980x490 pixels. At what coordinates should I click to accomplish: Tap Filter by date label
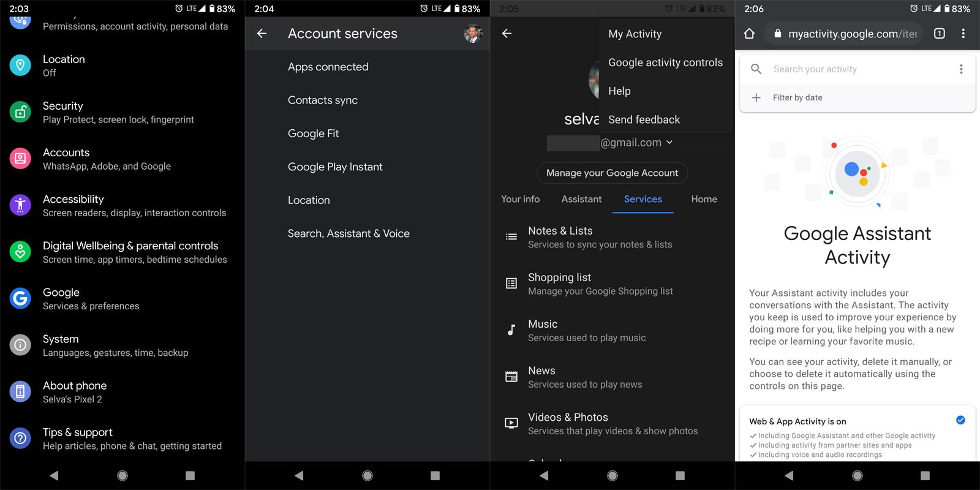coord(797,97)
